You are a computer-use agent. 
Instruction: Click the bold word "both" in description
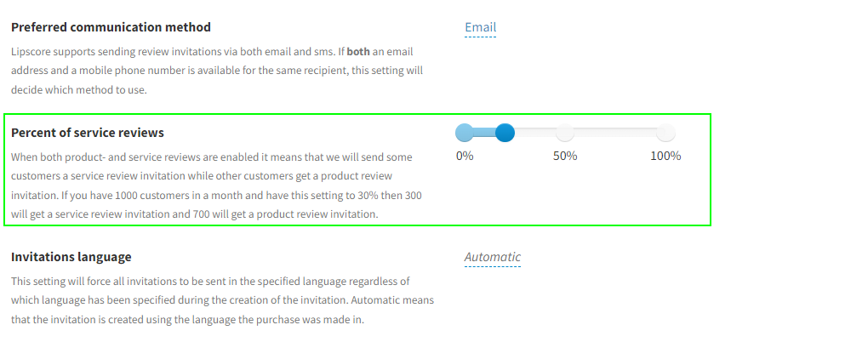pyautogui.click(x=358, y=52)
